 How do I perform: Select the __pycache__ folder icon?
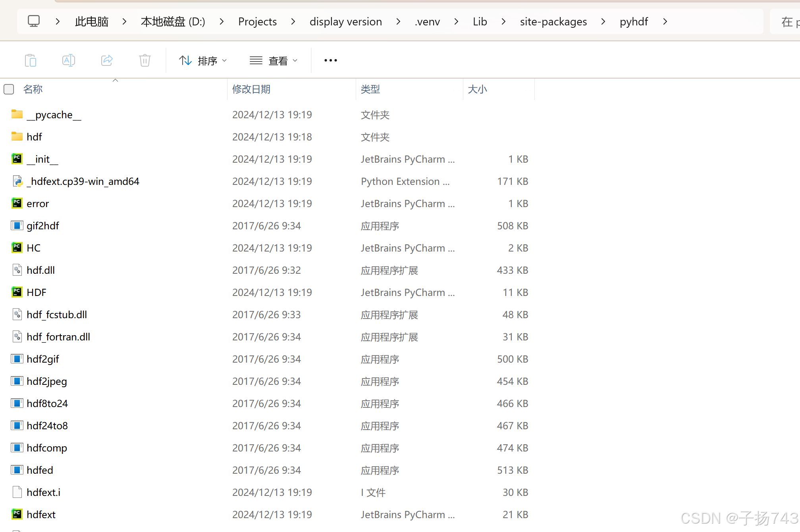click(17, 114)
